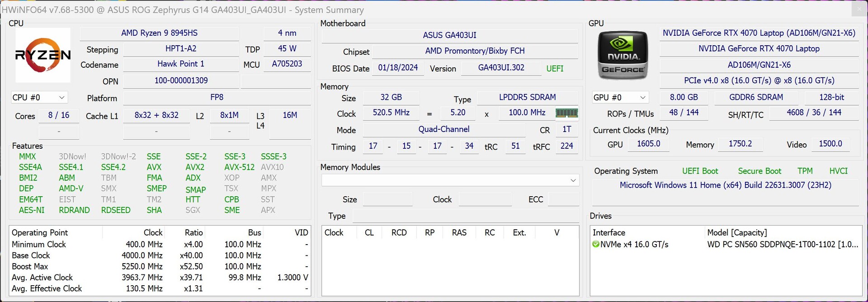This screenshot has width=868, height=302.
Task: Click the Operating Point column header
Action: tap(40, 233)
